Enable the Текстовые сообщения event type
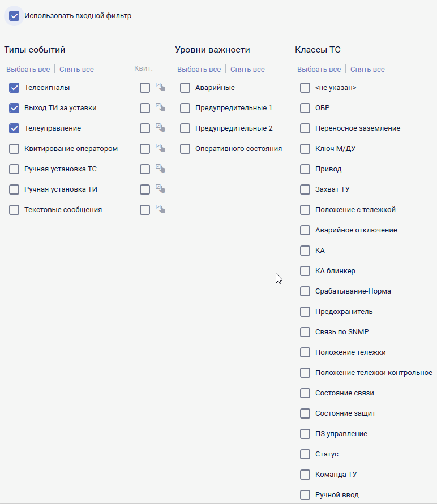Image resolution: width=437 pixels, height=504 pixels. click(x=14, y=210)
